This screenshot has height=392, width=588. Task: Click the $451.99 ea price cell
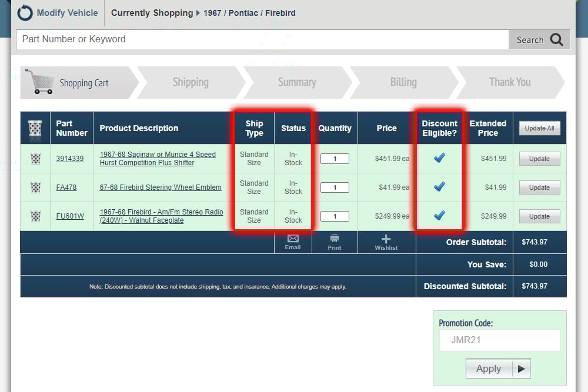tap(392, 159)
